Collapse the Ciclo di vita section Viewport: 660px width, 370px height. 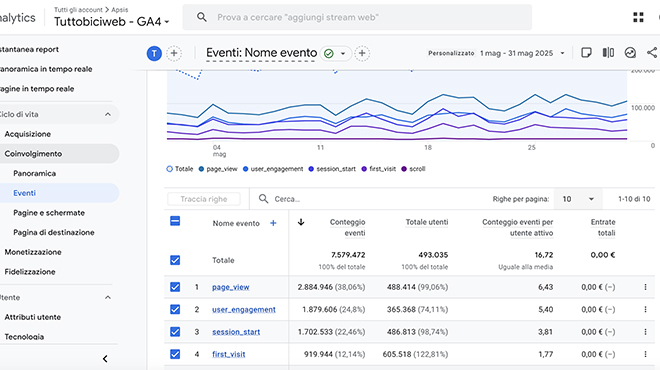click(108, 114)
